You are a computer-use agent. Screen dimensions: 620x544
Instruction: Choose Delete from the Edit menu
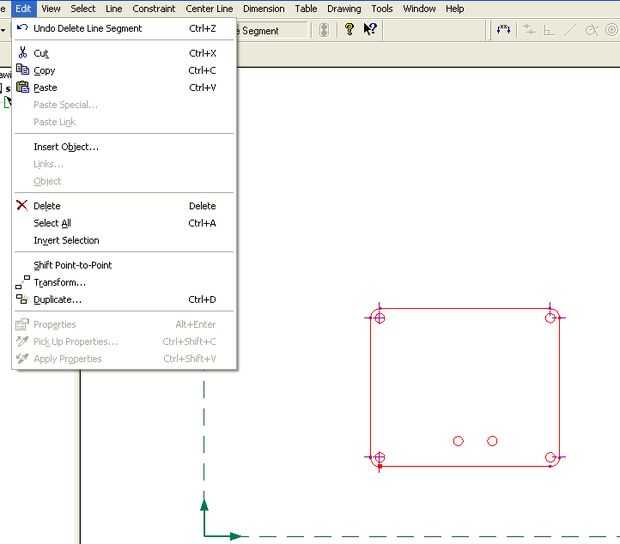click(124, 206)
